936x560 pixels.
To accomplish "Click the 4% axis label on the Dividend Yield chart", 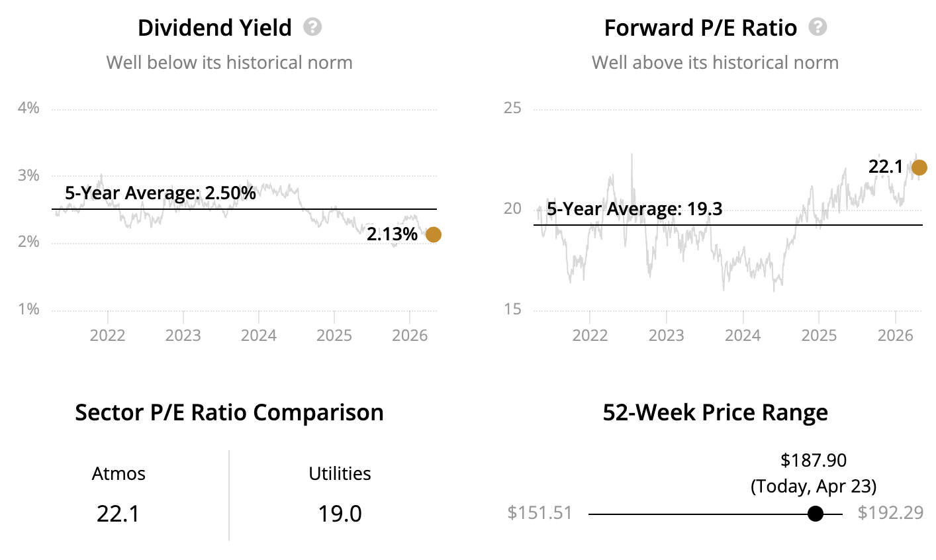I will click(x=28, y=108).
